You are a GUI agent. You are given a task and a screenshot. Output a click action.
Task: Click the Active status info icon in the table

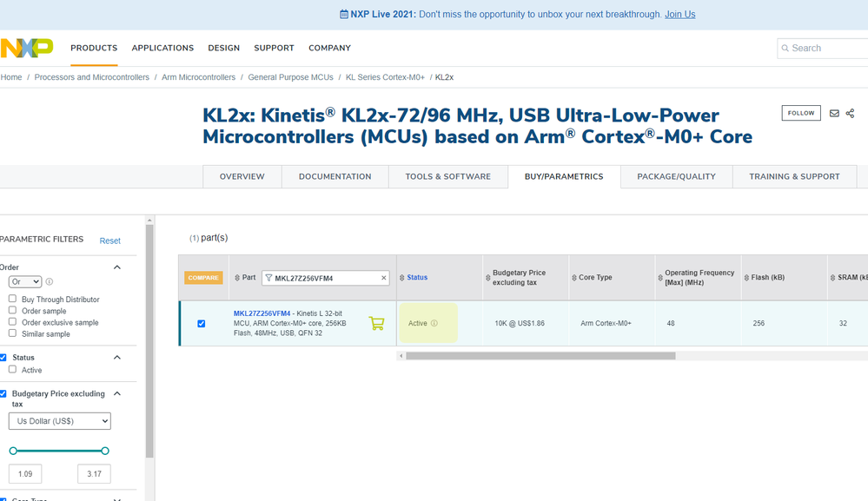coord(434,323)
